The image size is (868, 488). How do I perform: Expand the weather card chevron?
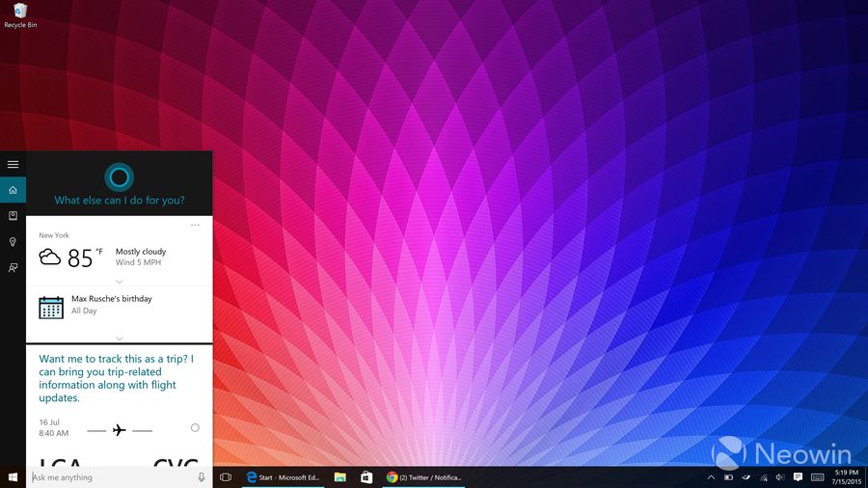[x=119, y=281]
